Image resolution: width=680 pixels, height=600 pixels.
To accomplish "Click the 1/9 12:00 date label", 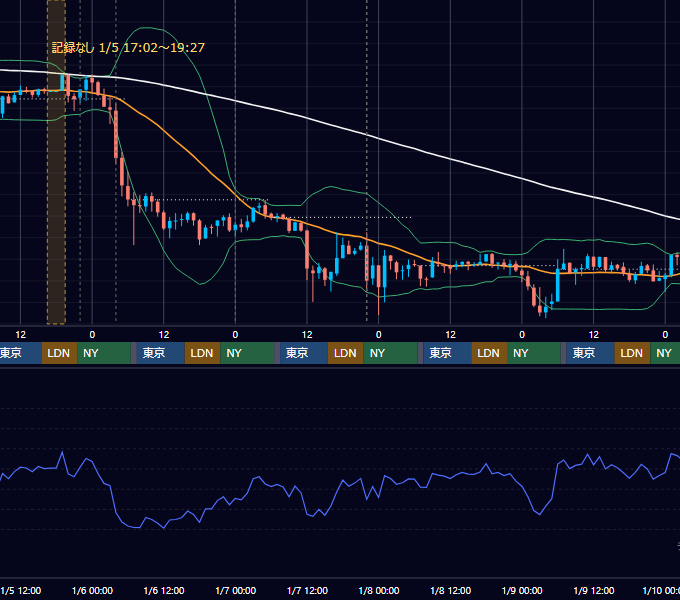I will (594, 590).
